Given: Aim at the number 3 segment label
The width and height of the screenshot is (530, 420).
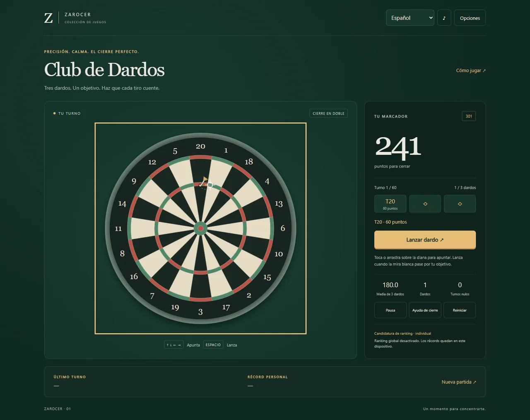Looking at the screenshot, I should tap(200, 312).
